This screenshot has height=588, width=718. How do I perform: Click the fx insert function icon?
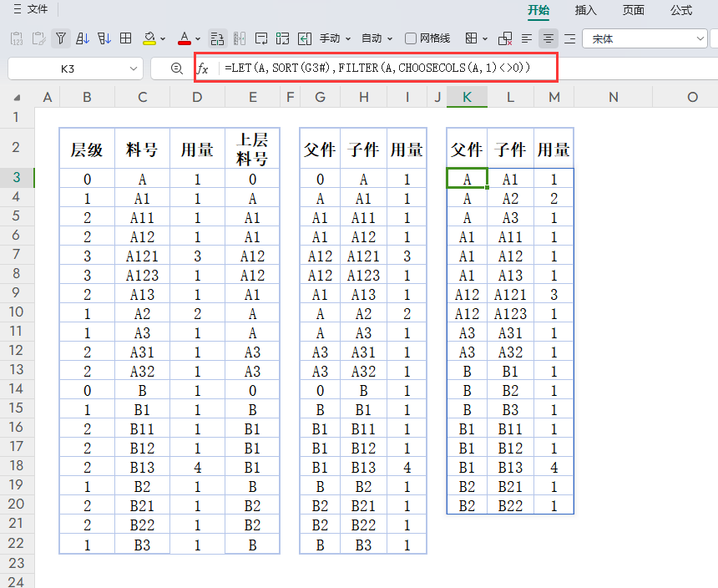tap(202, 68)
